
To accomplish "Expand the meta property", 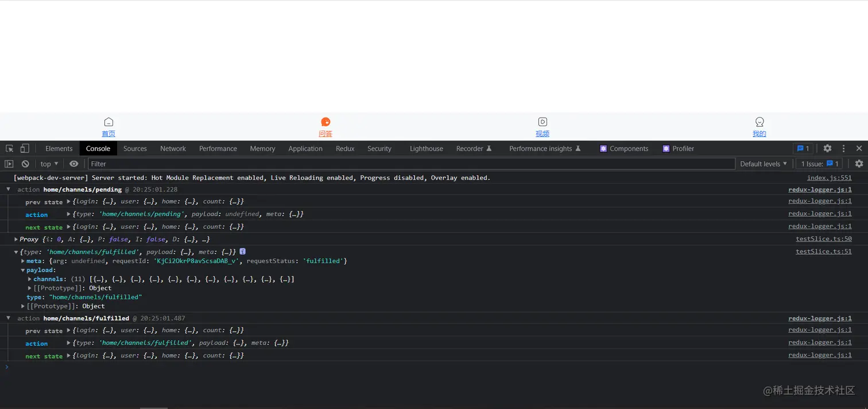I will click(x=23, y=261).
